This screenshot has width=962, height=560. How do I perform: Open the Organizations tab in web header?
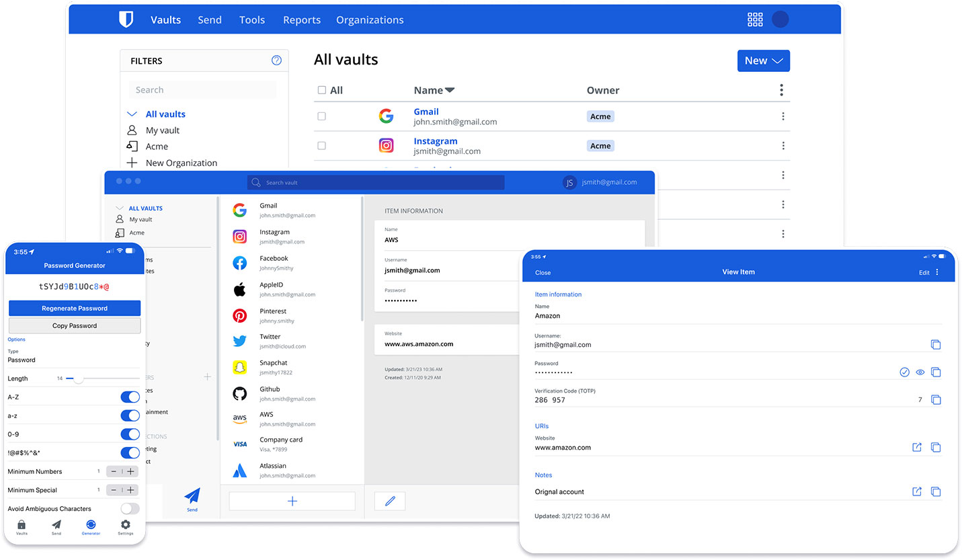pyautogui.click(x=370, y=19)
